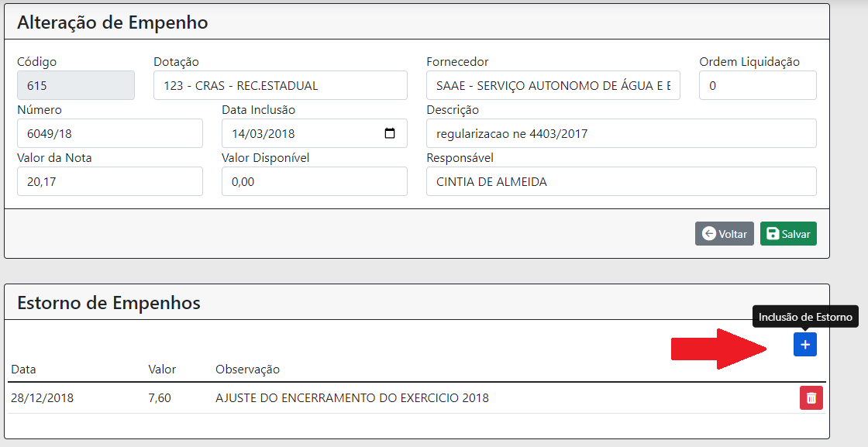Click the Valor da Nota field 20,17
The width and height of the screenshot is (868, 447).
[109, 181]
